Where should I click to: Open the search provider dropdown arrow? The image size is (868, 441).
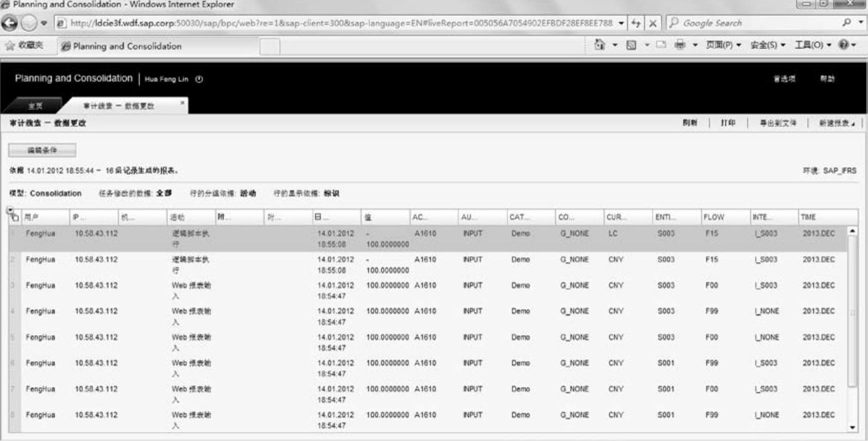point(860,22)
